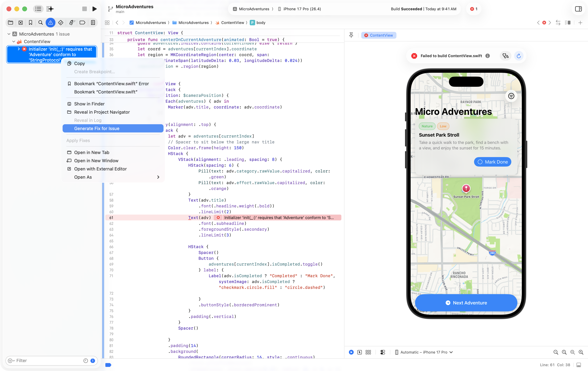Choose Open in New Tab
This screenshot has width=588, height=371.
113,152
